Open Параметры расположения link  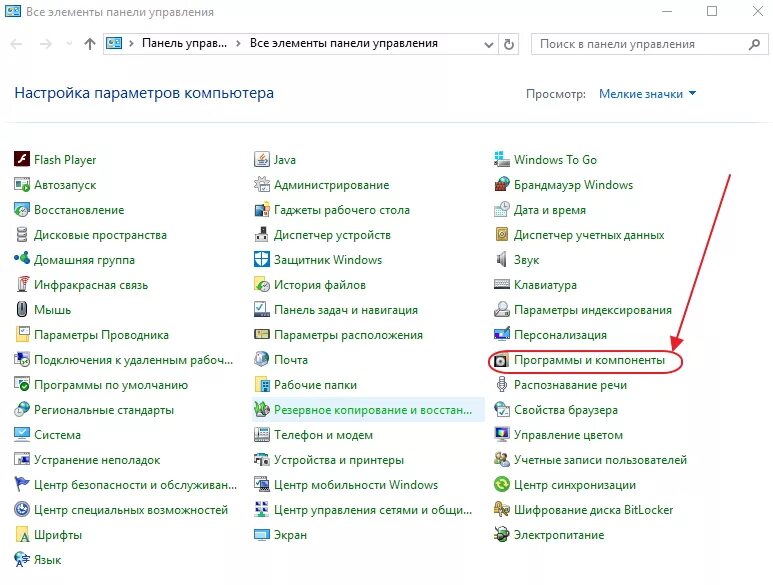coord(348,335)
